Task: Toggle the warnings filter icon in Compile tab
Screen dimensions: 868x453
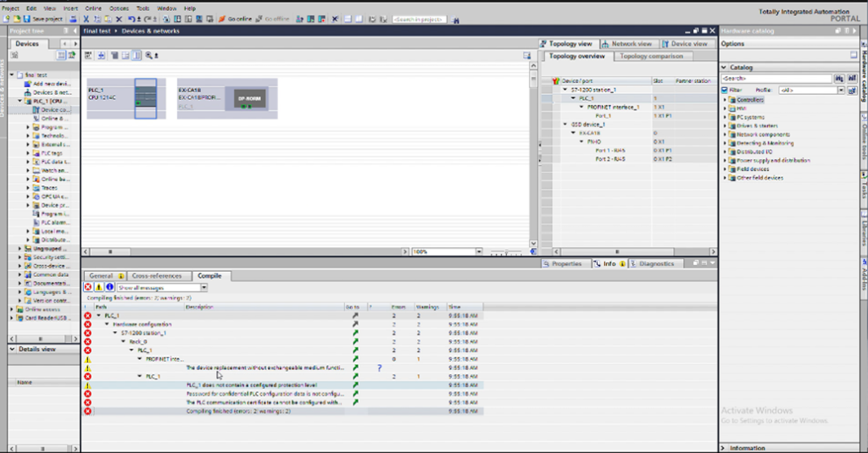Action: coord(98,287)
